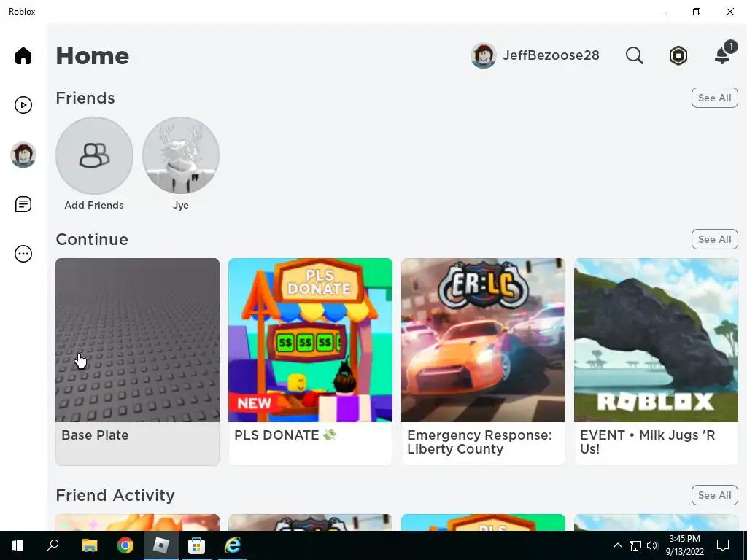747x560 pixels.
Task: Open the Base Plate game thumbnail
Action: click(x=137, y=340)
